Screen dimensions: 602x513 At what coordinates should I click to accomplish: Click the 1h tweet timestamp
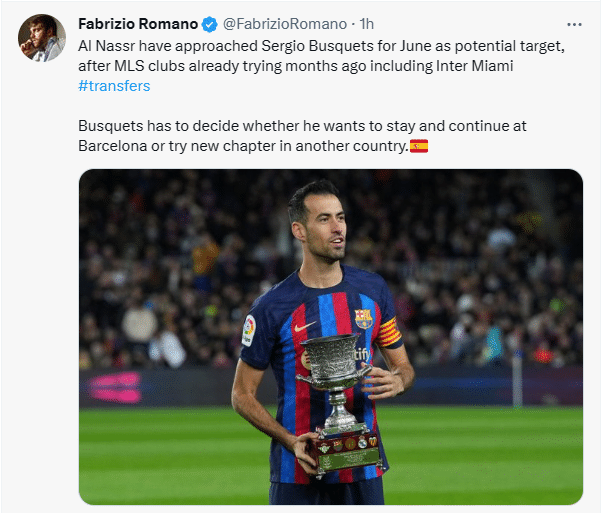point(366,24)
